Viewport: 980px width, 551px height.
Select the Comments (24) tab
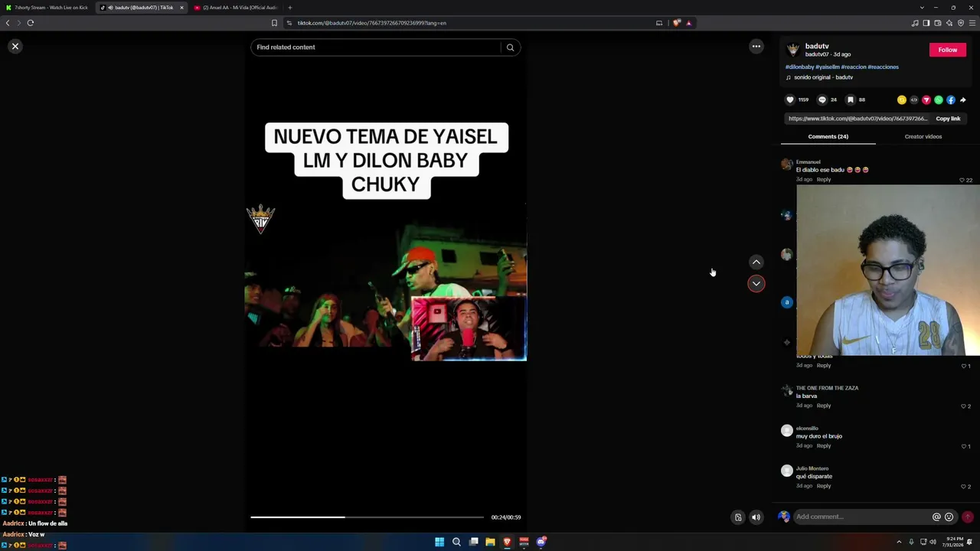click(828, 136)
